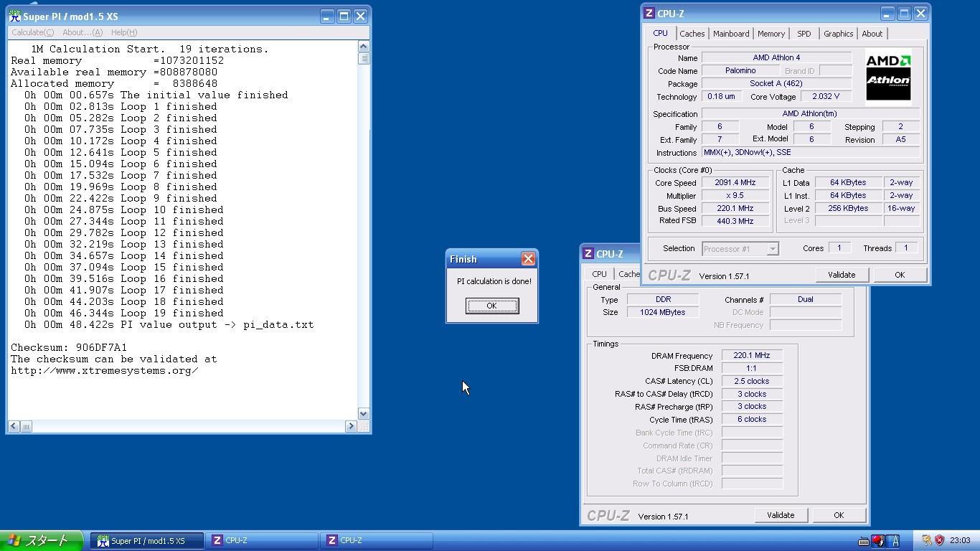
Task: Click Validate in the front CPU-Z window
Action: coord(842,275)
